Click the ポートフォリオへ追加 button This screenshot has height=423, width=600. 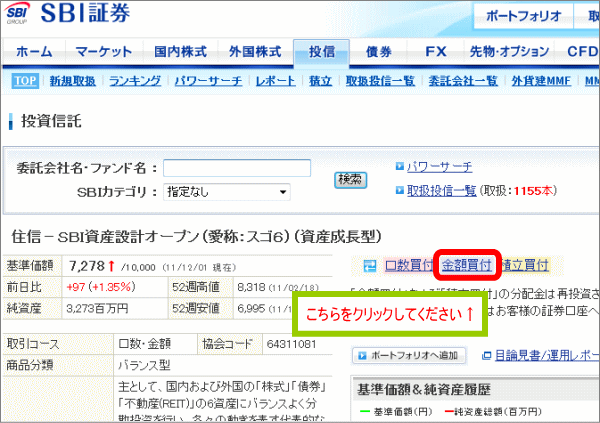409,356
